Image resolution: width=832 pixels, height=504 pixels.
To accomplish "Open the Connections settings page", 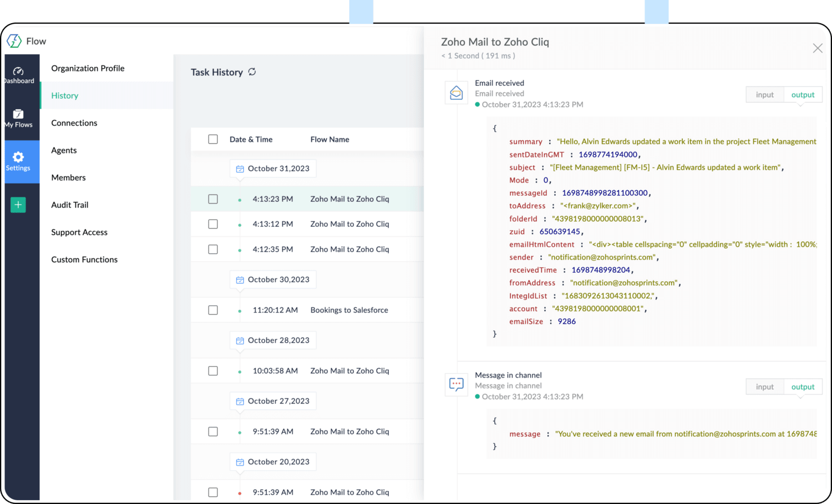I will pos(74,123).
